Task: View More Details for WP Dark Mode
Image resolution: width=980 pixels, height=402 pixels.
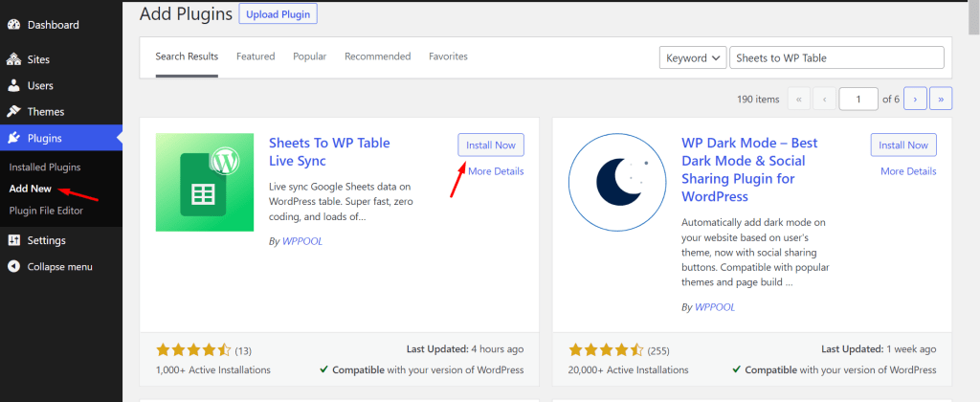Action: [909, 171]
